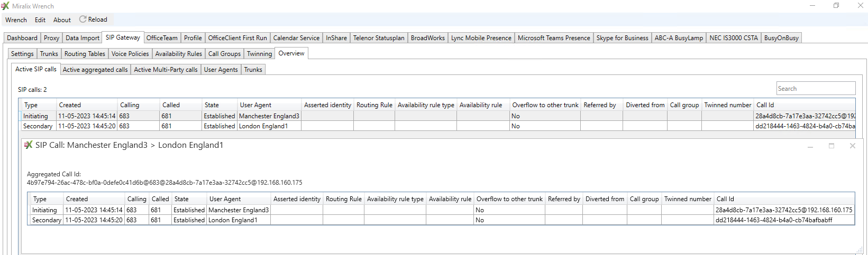Open the ABC-A BusyLamp tab
868x255 pixels.
679,38
